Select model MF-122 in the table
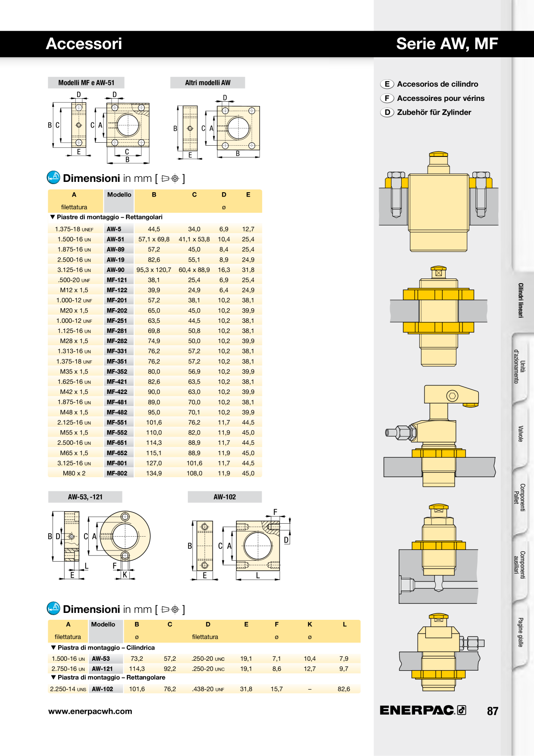Viewport: 534px width, 756px height. coord(119,290)
